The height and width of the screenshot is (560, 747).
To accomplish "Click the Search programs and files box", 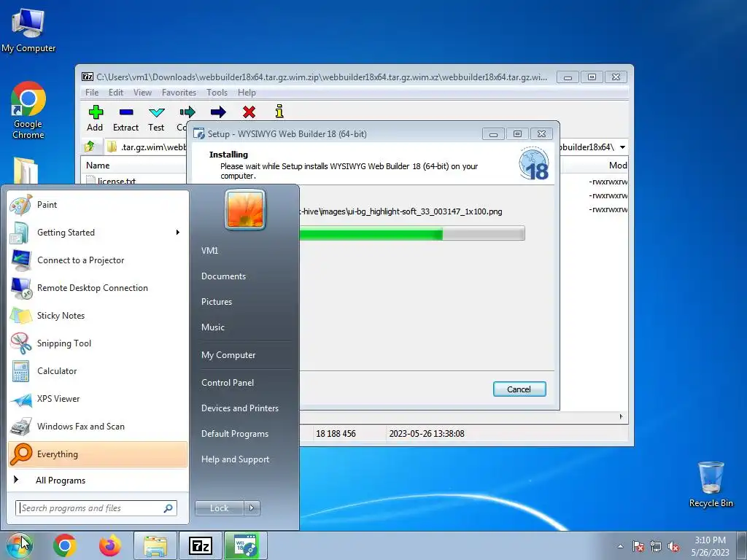I will pos(96,508).
